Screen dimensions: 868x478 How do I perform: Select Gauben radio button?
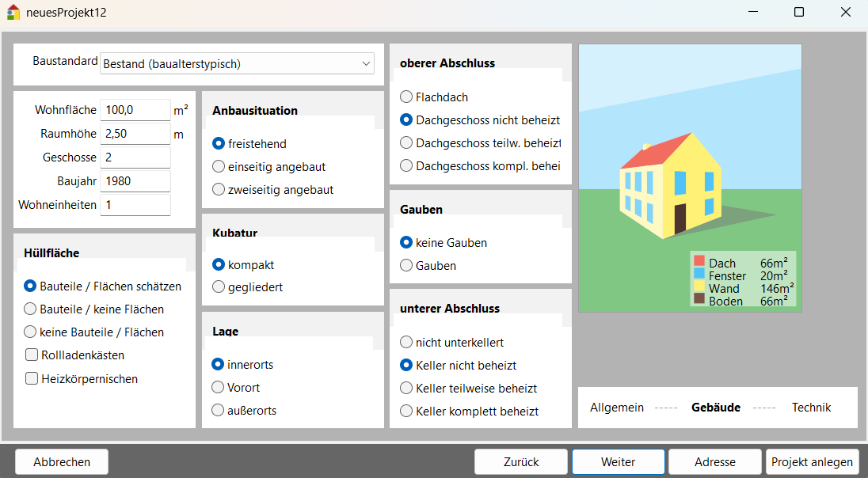coord(406,266)
